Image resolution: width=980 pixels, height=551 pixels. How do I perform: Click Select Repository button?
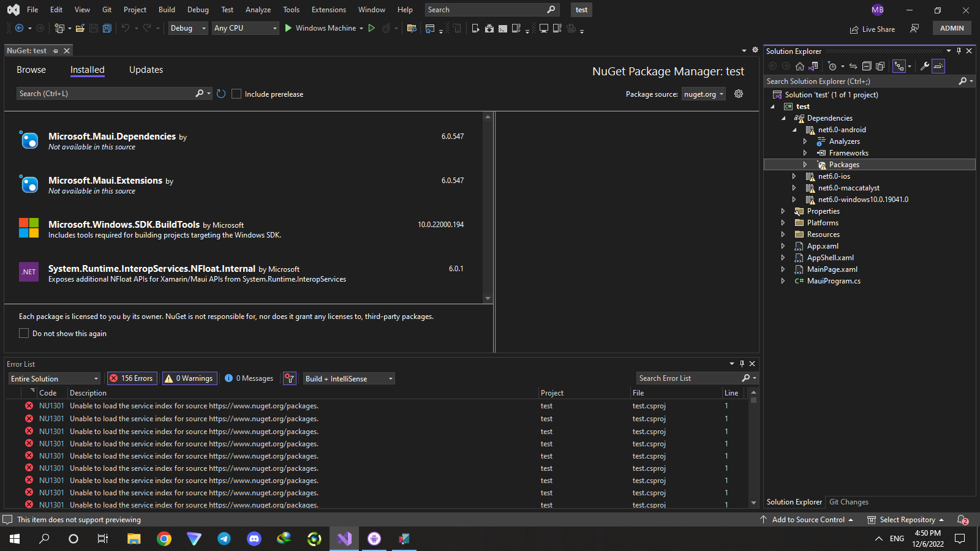pyautogui.click(x=906, y=520)
